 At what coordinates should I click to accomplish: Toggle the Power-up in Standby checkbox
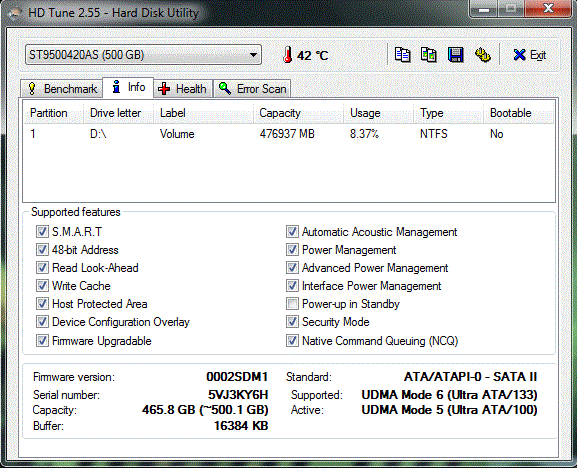click(x=292, y=304)
